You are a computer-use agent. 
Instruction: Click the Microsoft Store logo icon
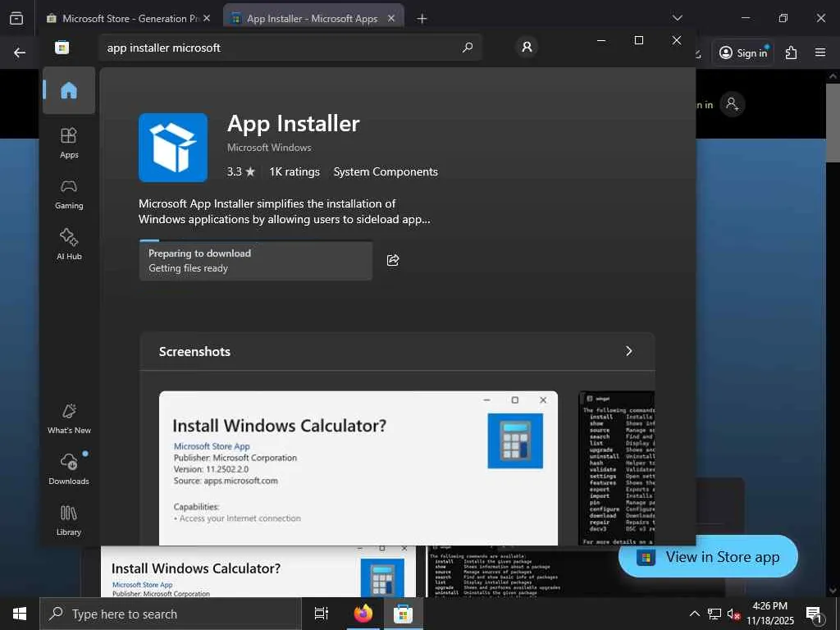(x=62, y=48)
